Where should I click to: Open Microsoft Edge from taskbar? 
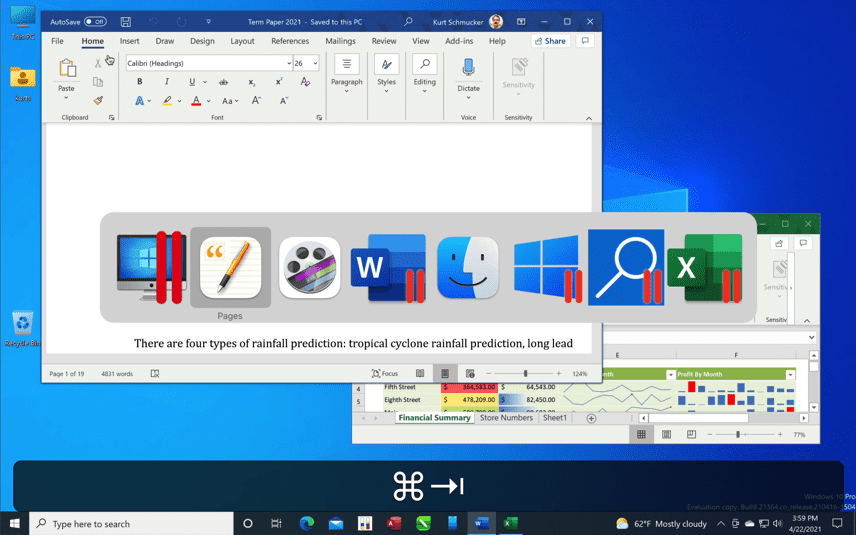coord(307,524)
